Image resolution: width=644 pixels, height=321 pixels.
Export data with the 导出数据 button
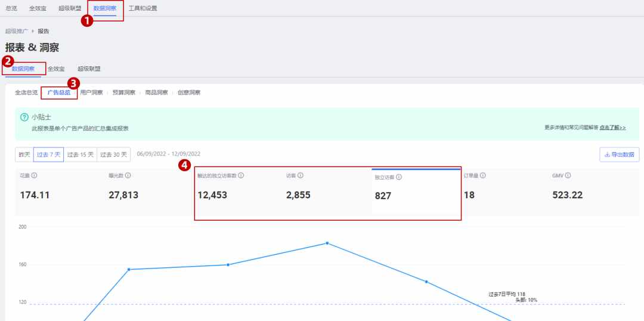tap(620, 155)
